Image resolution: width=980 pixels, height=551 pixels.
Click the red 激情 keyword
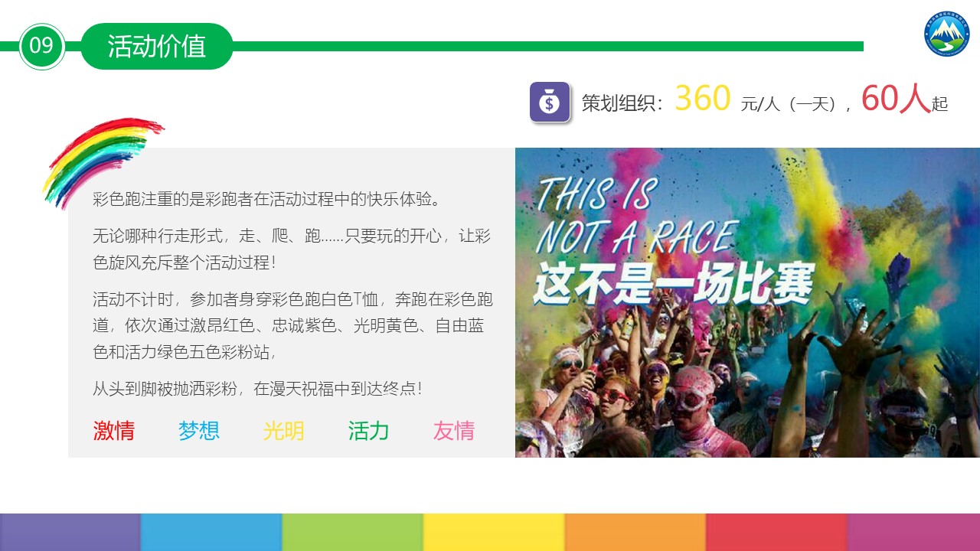click(x=114, y=431)
